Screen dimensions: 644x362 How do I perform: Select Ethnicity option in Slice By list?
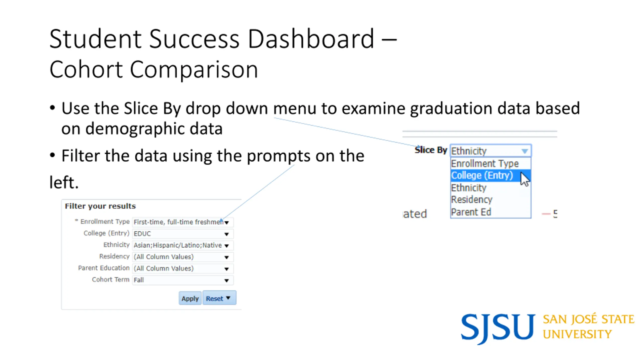(490, 188)
